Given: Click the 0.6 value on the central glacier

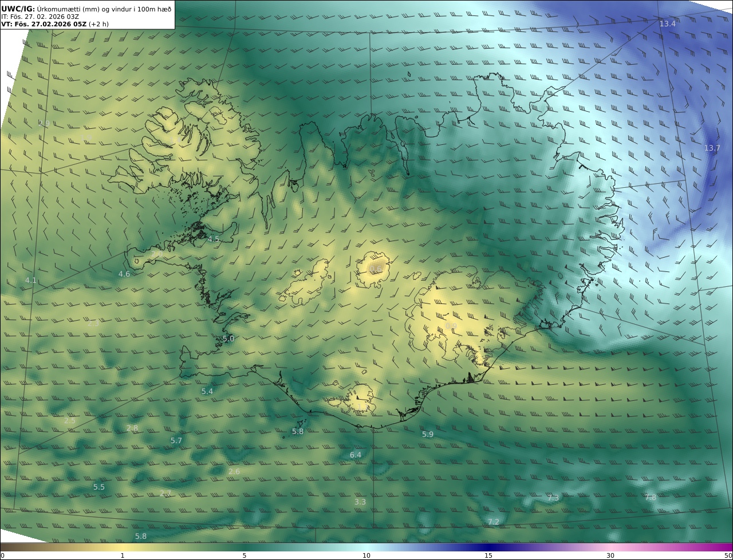Looking at the screenshot, I should [x=376, y=269].
